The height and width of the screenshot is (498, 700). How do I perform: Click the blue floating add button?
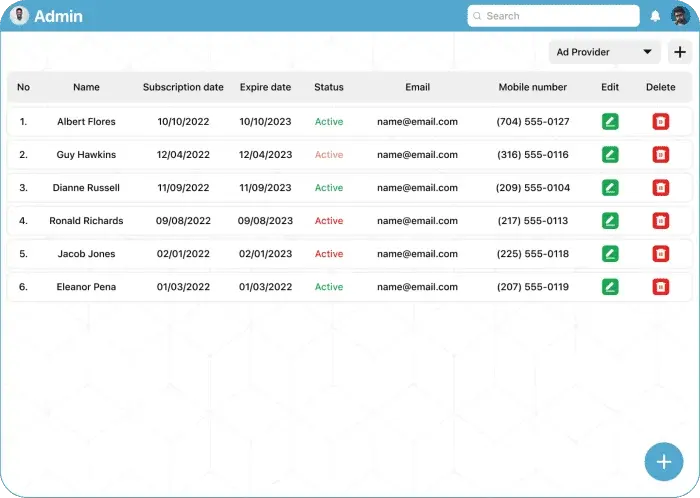664,462
